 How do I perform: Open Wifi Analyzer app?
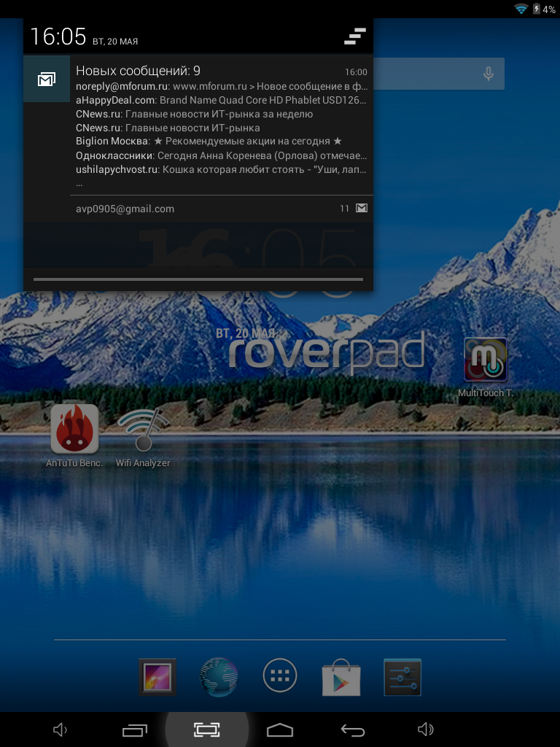[143, 436]
